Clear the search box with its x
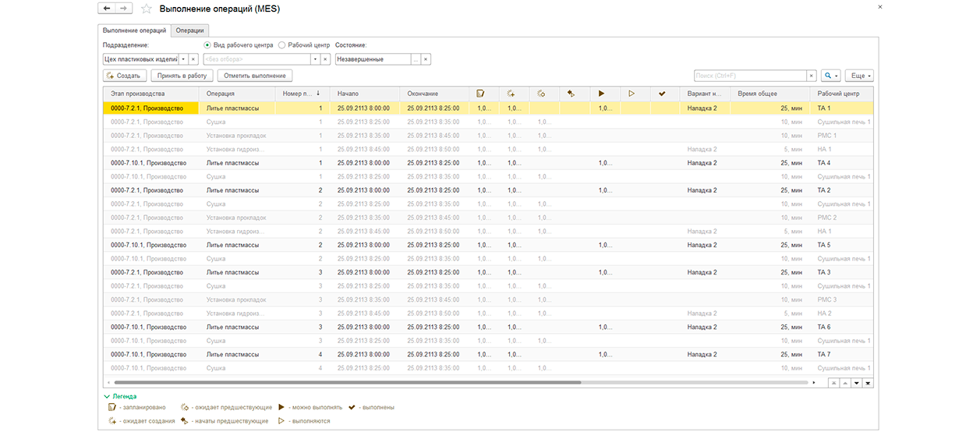The height and width of the screenshot is (432, 980). point(812,76)
